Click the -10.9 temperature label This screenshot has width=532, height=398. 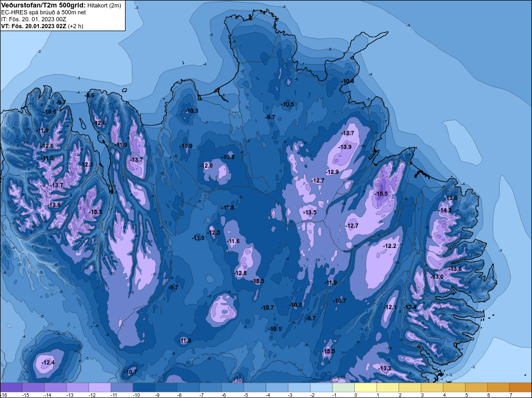pyautogui.click(x=186, y=146)
